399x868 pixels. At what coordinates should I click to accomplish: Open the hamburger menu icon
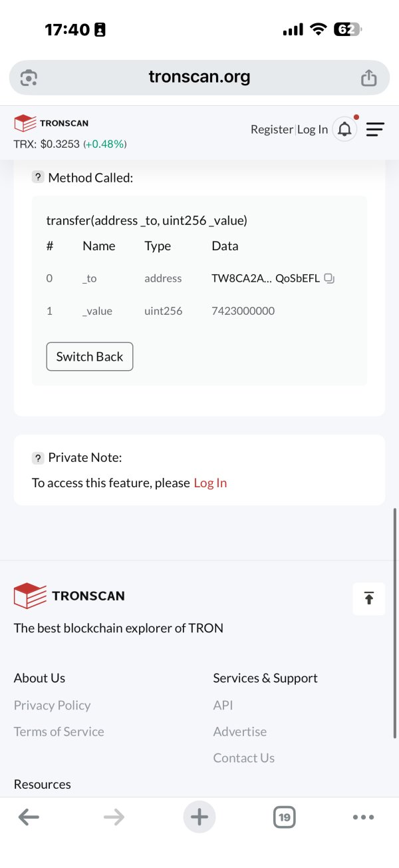(375, 129)
